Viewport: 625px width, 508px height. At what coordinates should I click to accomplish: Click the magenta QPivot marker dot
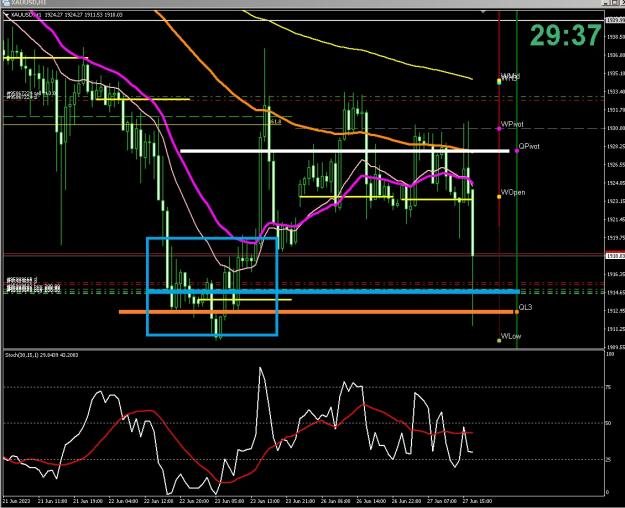(517, 151)
